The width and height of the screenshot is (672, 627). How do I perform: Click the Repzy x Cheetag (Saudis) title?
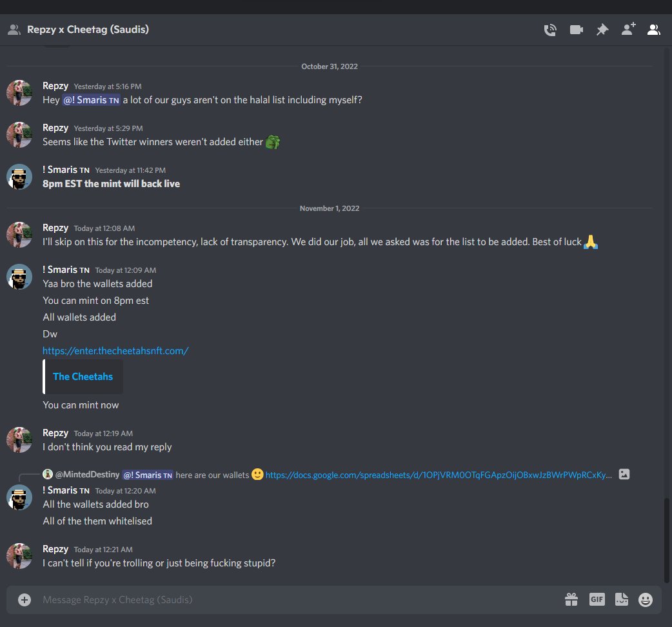pyautogui.click(x=88, y=30)
